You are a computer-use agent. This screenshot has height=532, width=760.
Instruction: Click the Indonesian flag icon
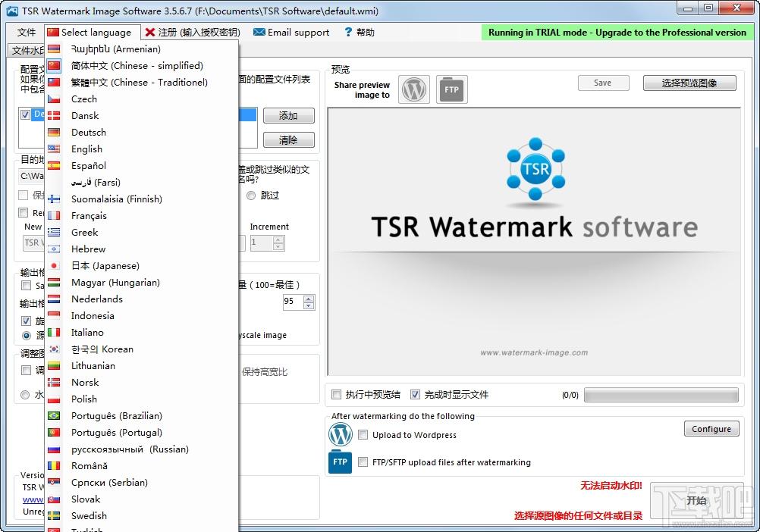tap(54, 315)
